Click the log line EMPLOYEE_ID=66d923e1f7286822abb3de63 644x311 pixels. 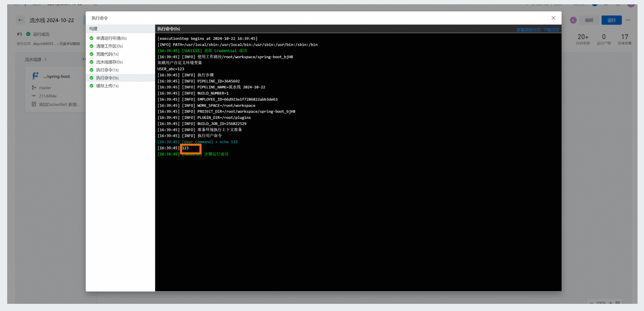click(x=218, y=99)
